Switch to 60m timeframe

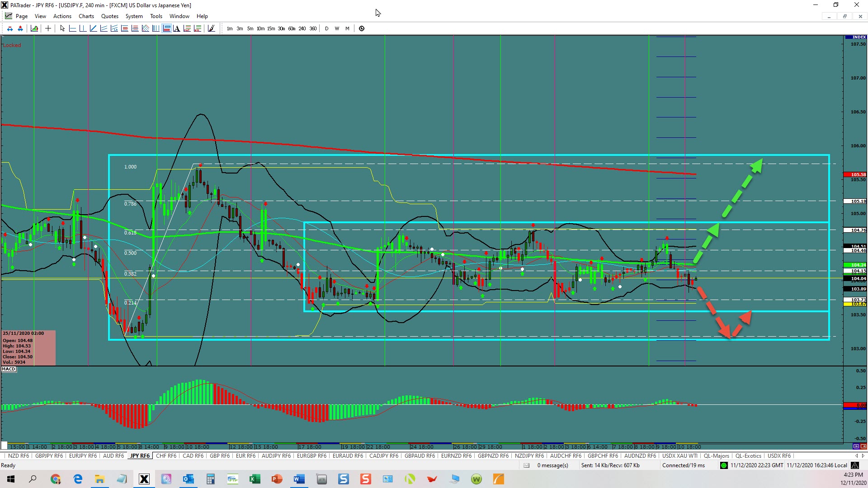coord(292,28)
